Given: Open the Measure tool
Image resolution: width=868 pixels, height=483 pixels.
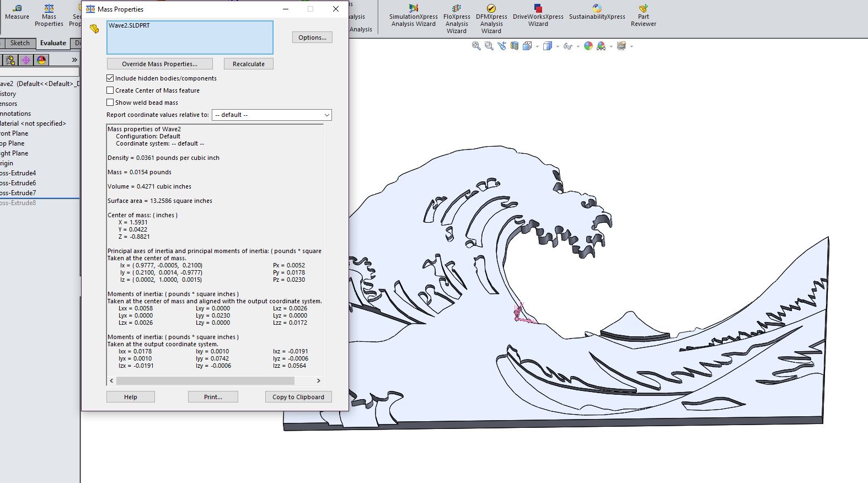Looking at the screenshot, I should coord(17,12).
